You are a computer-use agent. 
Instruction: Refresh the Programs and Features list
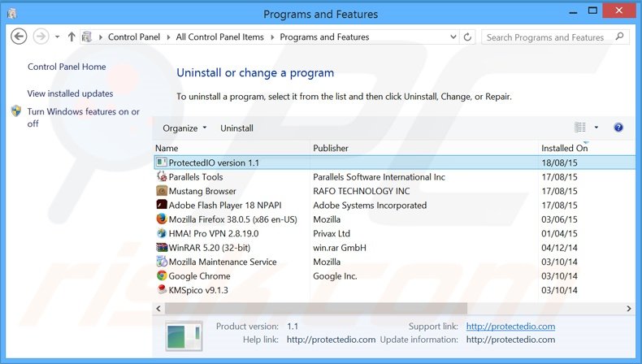(x=467, y=37)
